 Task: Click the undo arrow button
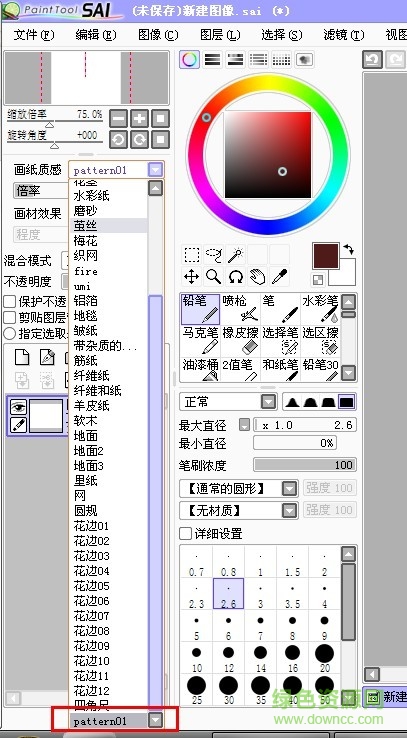pyautogui.click(x=372, y=60)
